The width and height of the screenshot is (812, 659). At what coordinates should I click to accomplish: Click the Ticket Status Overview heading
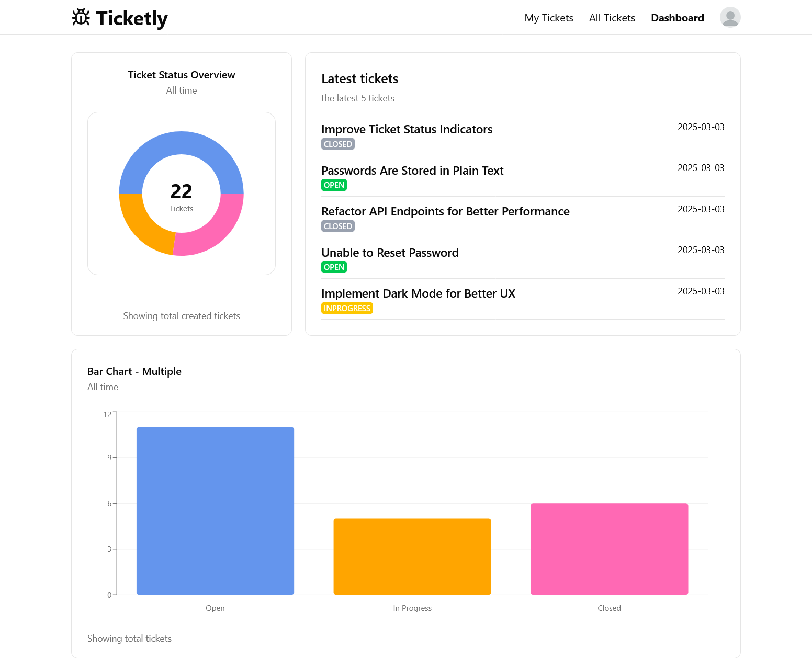[182, 75]
